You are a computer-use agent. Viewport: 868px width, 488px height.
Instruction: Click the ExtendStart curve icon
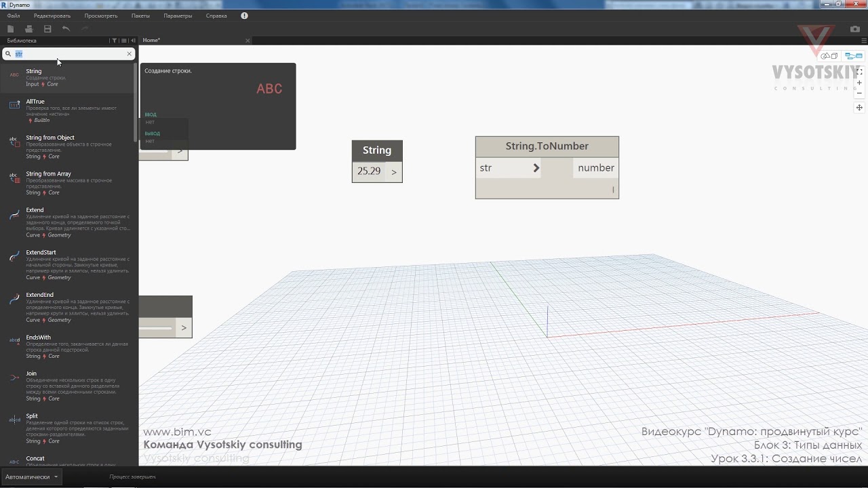click(x=14, y=256)
